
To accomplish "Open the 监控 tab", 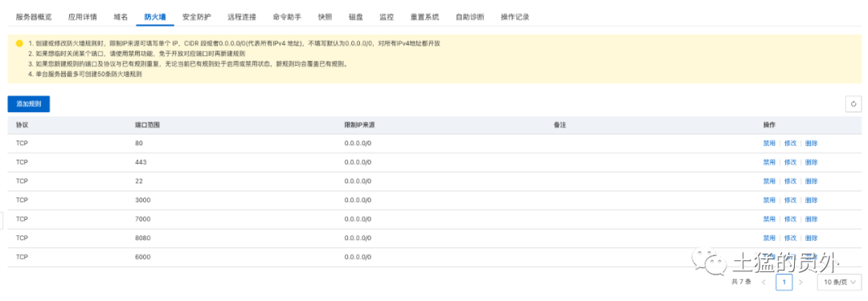I will (387, 17).
